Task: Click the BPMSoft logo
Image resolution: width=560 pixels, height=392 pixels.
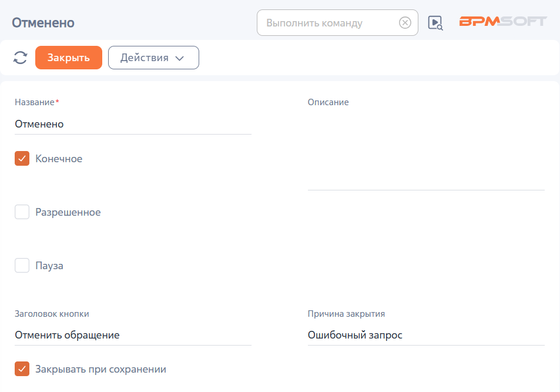Action: [x=503, y=21]
